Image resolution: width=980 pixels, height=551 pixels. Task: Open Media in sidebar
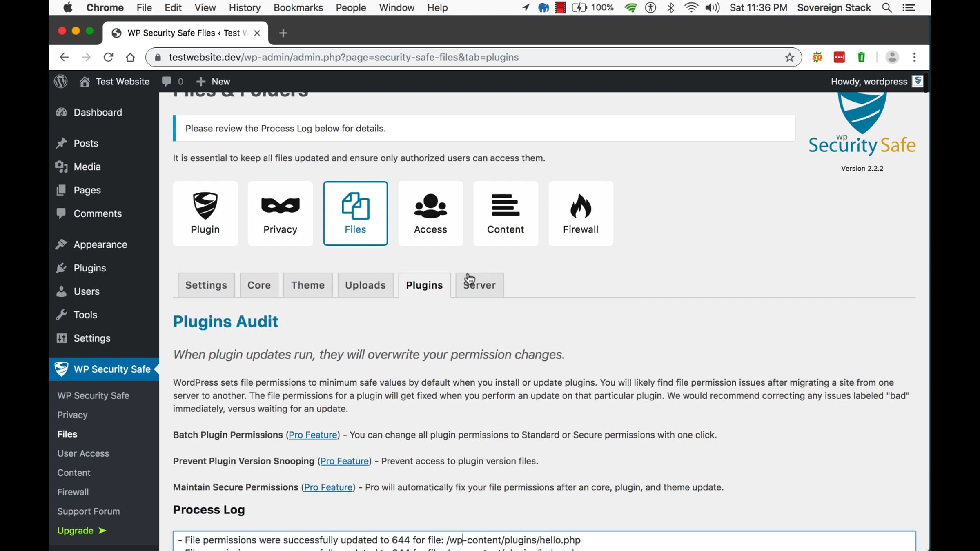coord(104,167)
